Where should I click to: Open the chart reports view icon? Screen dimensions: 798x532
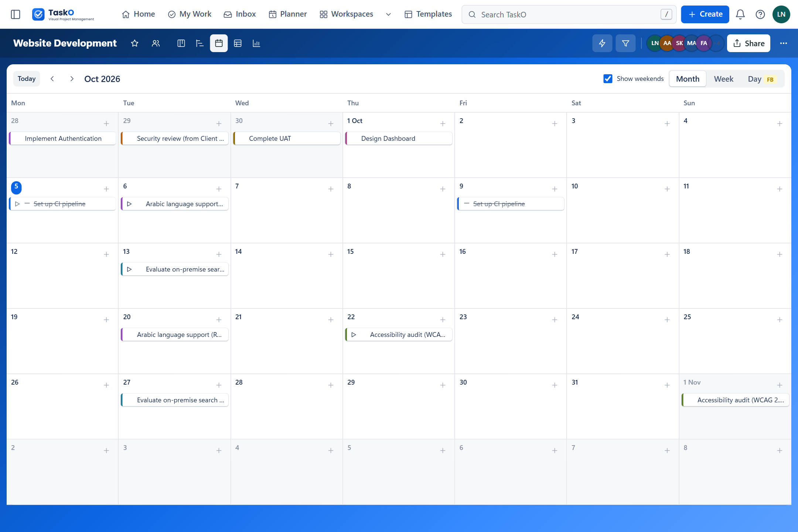(x=256, y=43)
